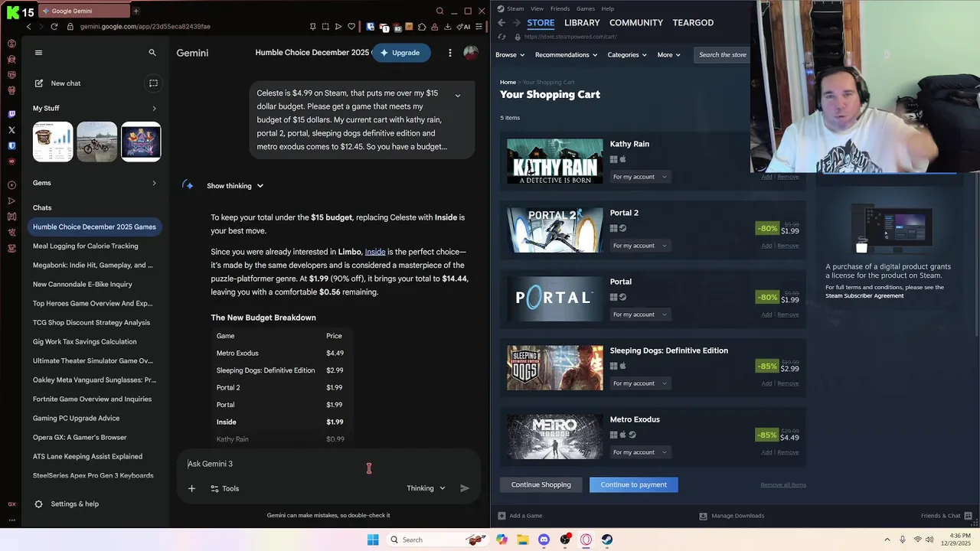Expand Gems section arrow
Viewport: 980px width, 551px height.
coord(154,183)
